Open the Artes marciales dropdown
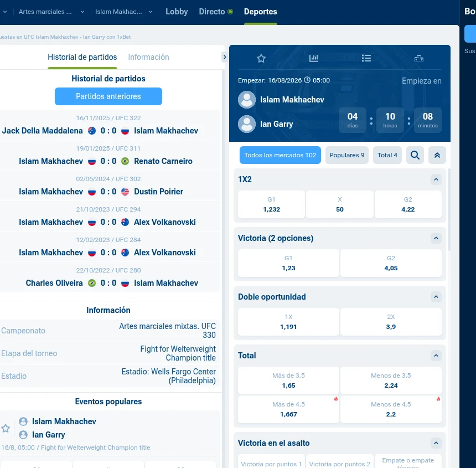The image size is (476, 468). click(x=51, y=12)
